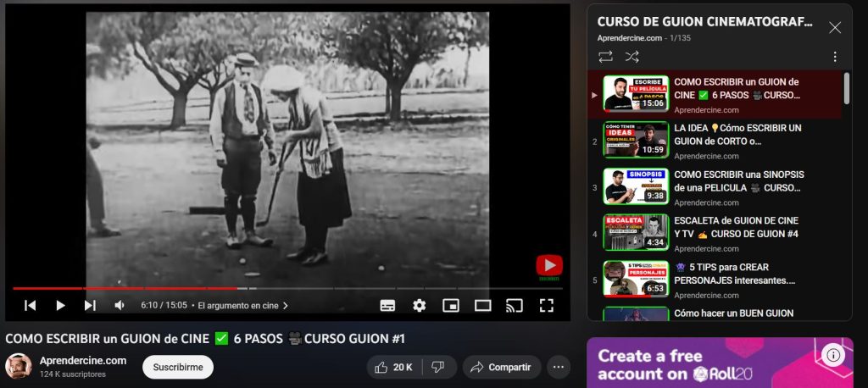Enter fullscreen mode
Image resolution: width=868 pixels, height=388 pixels.
[x=547, y=306]
